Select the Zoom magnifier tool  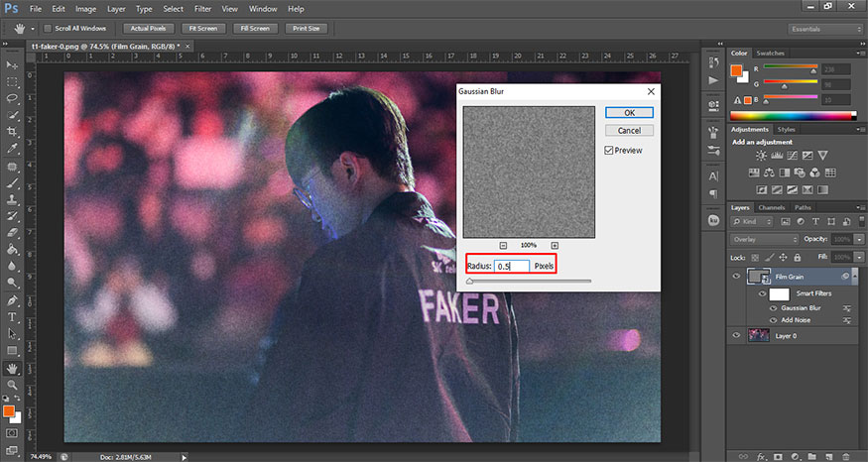click(x=13, y=384)
